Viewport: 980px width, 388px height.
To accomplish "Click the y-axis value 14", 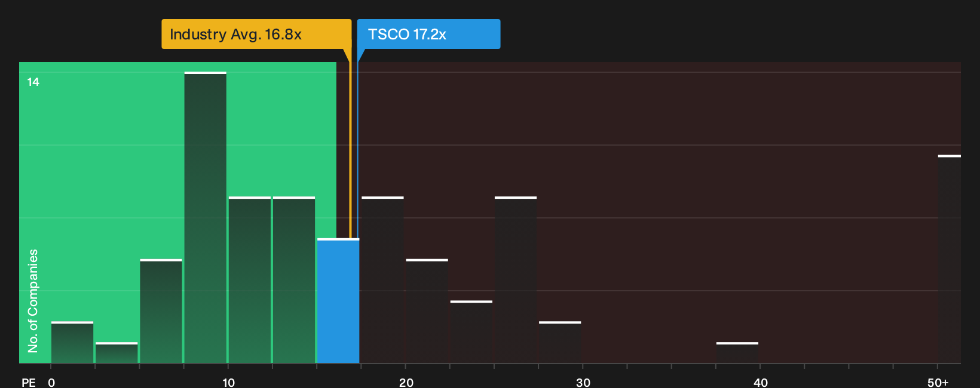I will tap(33, 82).
